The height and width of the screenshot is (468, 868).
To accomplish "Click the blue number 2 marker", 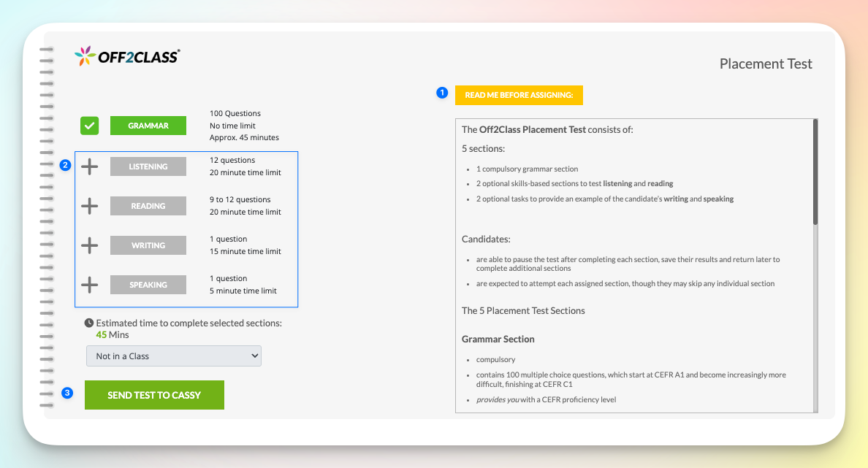I will (x=65, y=165).
